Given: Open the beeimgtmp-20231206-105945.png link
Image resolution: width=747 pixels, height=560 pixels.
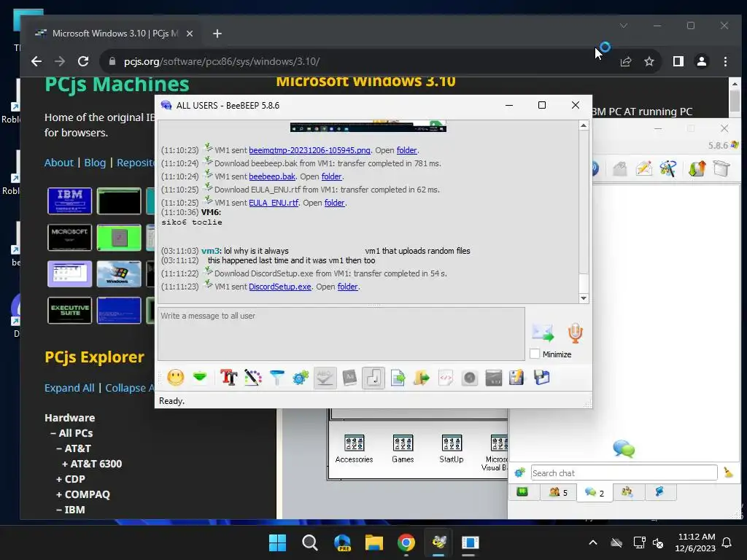Looking at the screenshot, I should click(309, 150).
